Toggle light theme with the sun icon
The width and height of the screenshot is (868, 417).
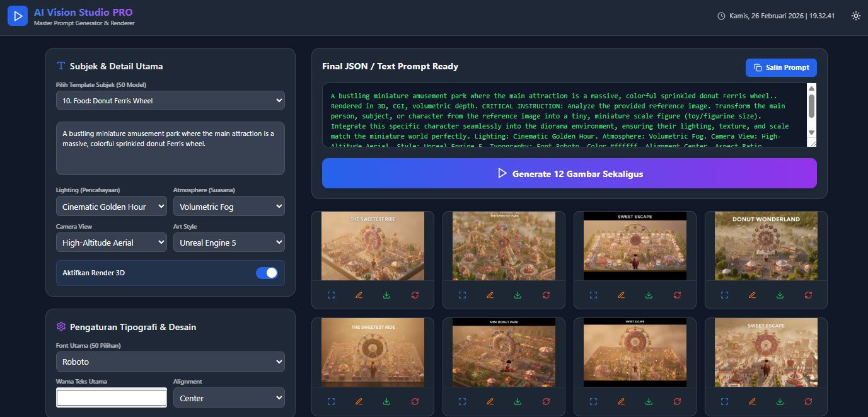[855, 16]
